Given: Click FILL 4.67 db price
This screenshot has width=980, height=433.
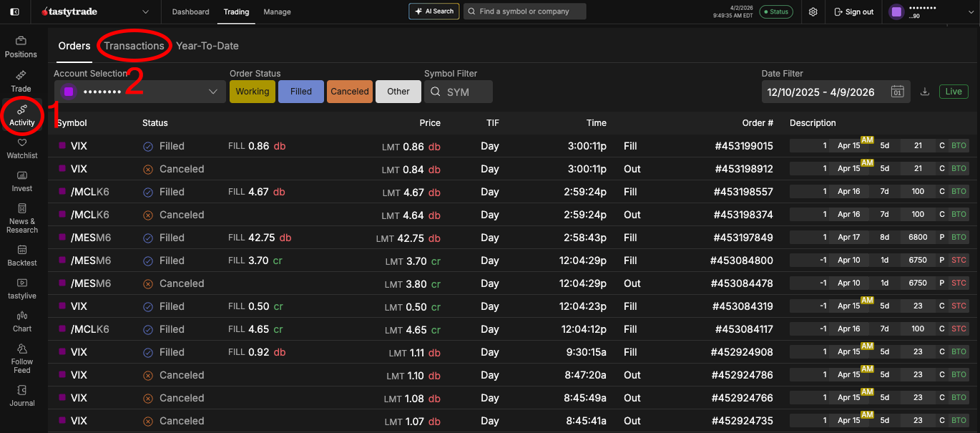Looking at the screenshot, I should tap(257, 192).
